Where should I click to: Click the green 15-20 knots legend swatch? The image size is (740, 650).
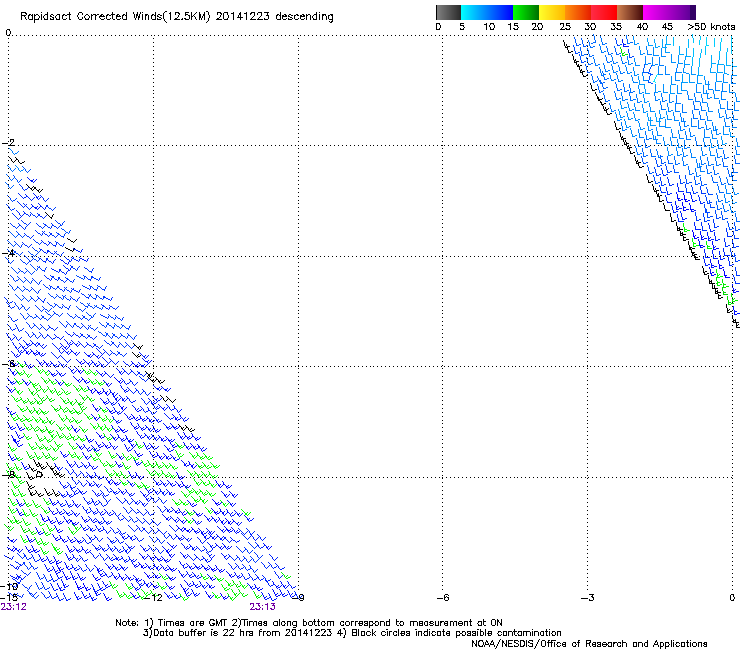(526, 12)
